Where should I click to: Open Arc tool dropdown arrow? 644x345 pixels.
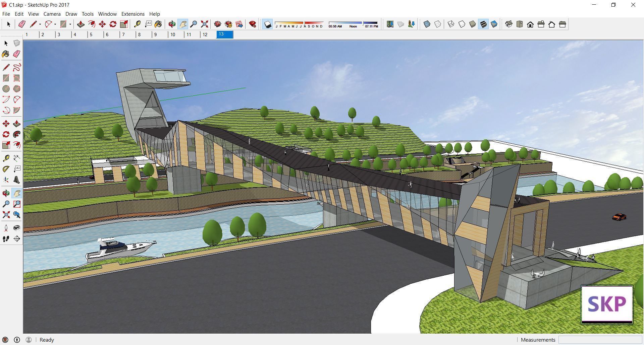point(55,24)
